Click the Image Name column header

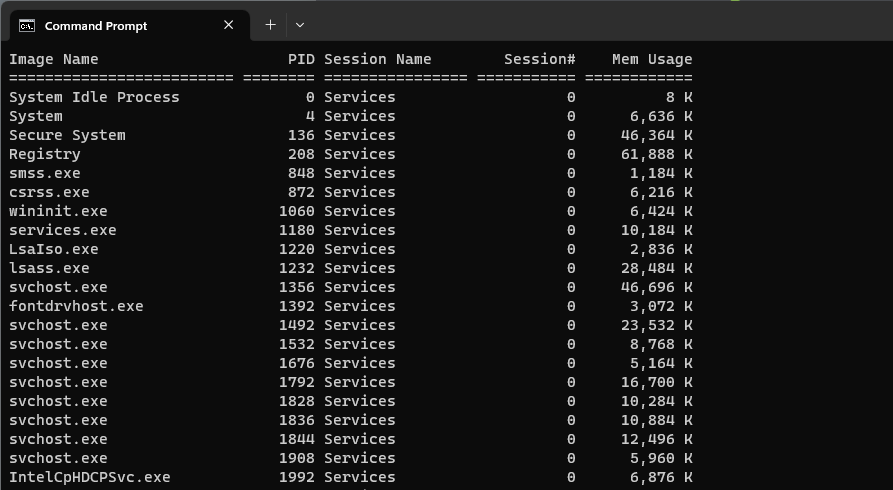[54, 59]
